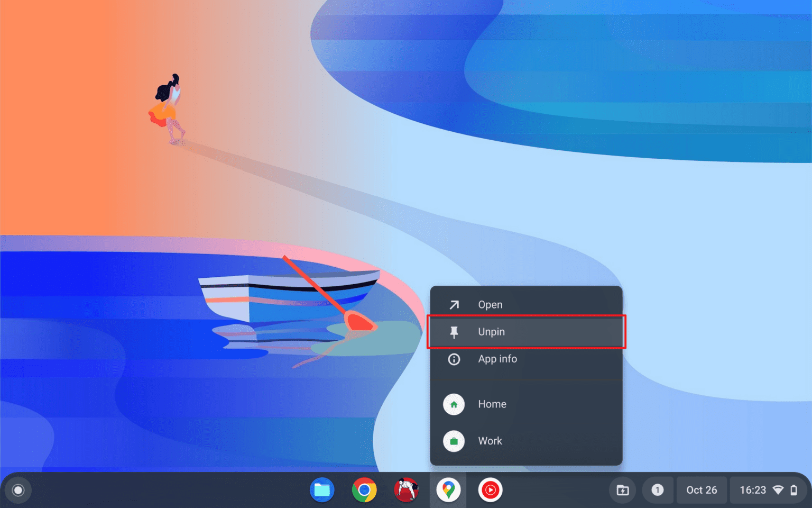Image resolution: width=812 pixels, height=508 pixels.
Task: Open the red workout app on the shelf
Action: [407, 490]
